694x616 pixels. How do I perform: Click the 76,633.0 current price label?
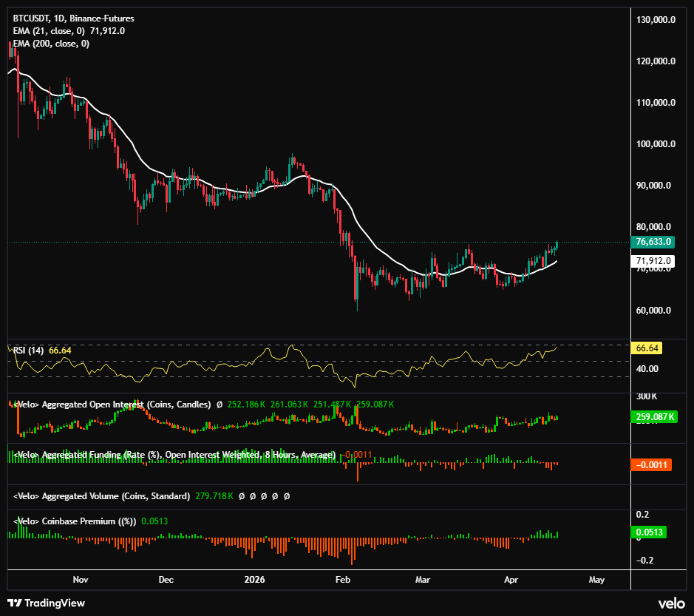[653, 242]
